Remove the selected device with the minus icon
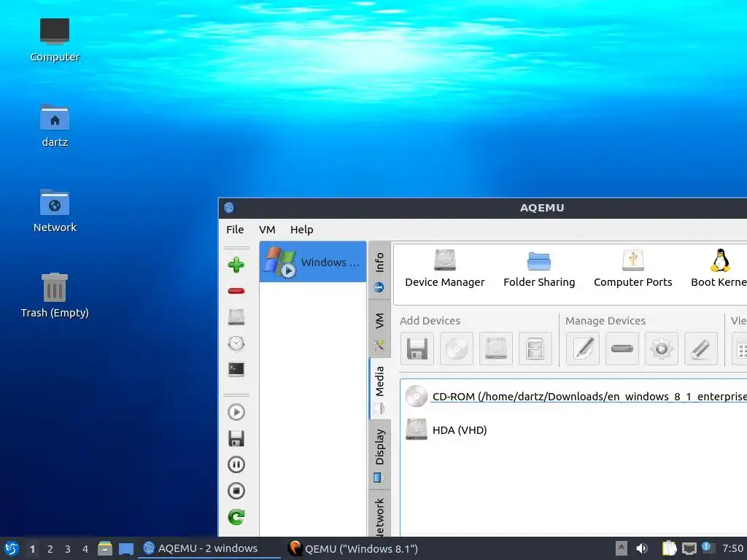The height and width of the screenshot is (560, 747). pyautogui.click(x=622, y=349)
